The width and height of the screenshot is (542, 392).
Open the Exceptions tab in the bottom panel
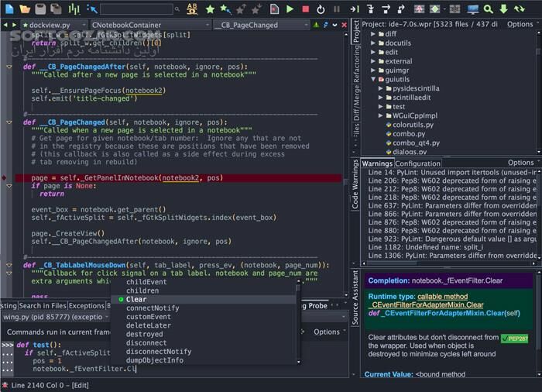(86, 306)
